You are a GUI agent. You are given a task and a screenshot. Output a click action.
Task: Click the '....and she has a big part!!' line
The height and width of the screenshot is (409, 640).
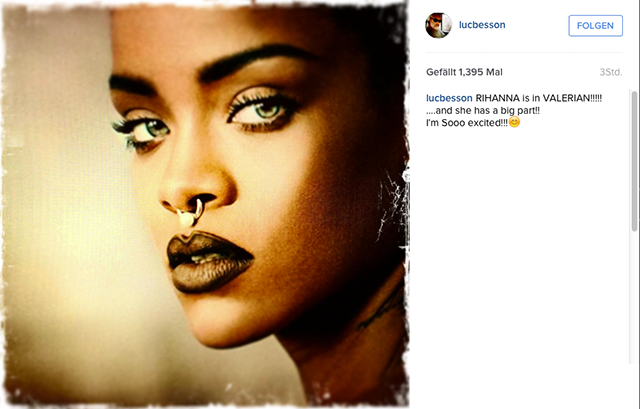[x=483, y=110]
